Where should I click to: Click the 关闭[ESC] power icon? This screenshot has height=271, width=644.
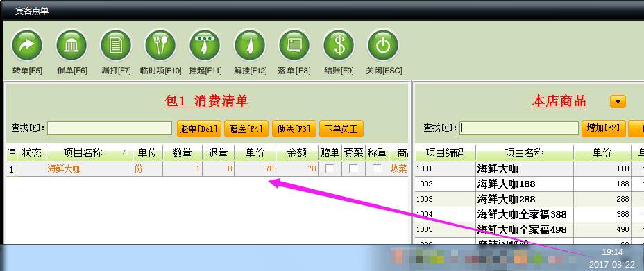point(383,45)
